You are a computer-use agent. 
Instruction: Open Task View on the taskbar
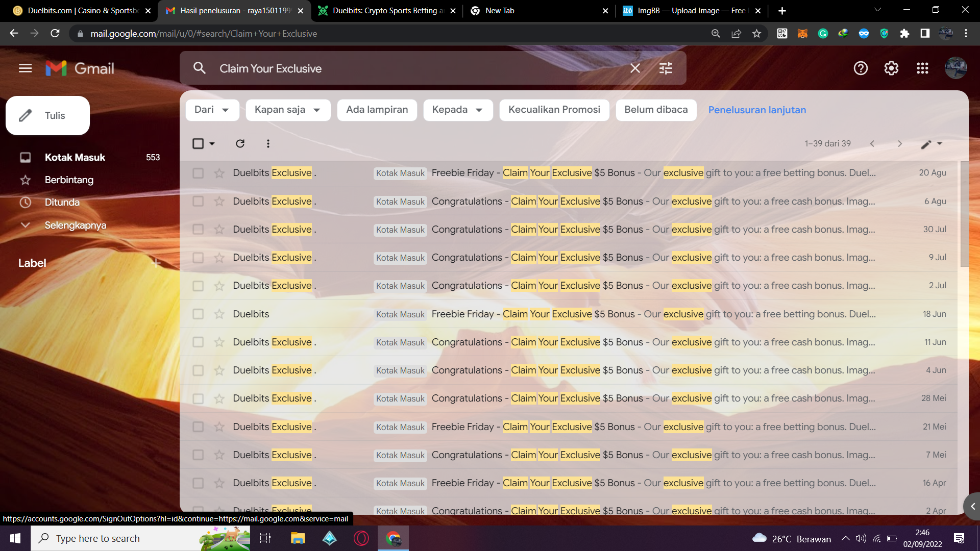pyautogui.click(x=265, y=538)
